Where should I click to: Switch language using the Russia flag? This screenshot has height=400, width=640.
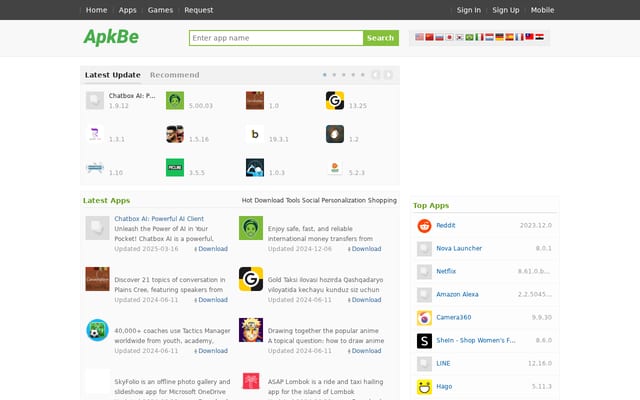pos(439,37)
